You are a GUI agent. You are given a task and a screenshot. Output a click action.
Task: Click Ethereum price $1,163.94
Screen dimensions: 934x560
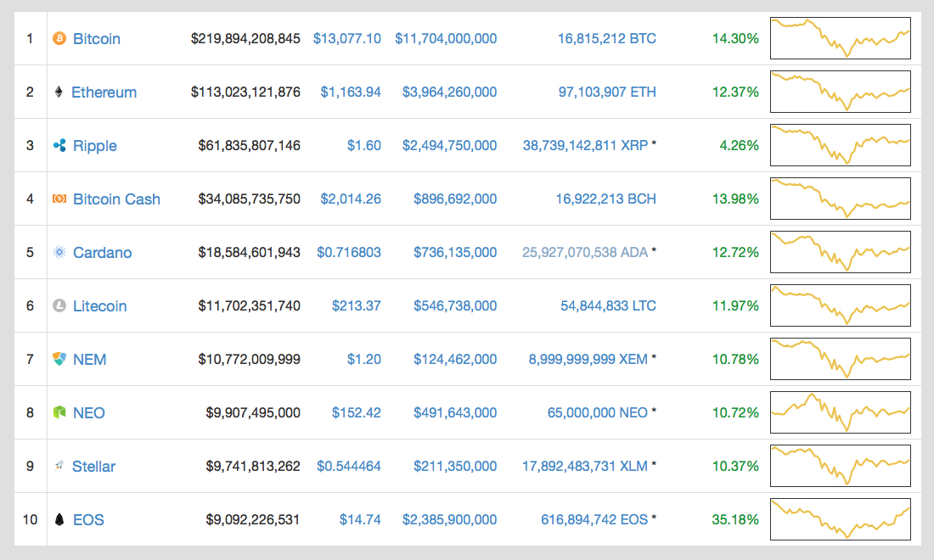[x=351, y=92]
